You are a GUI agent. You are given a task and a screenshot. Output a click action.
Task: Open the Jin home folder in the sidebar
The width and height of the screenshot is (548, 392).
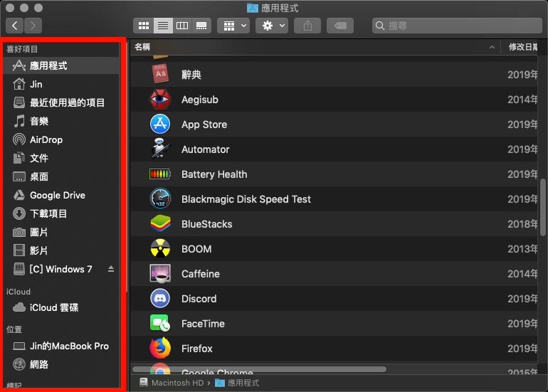tap(61, 84)
